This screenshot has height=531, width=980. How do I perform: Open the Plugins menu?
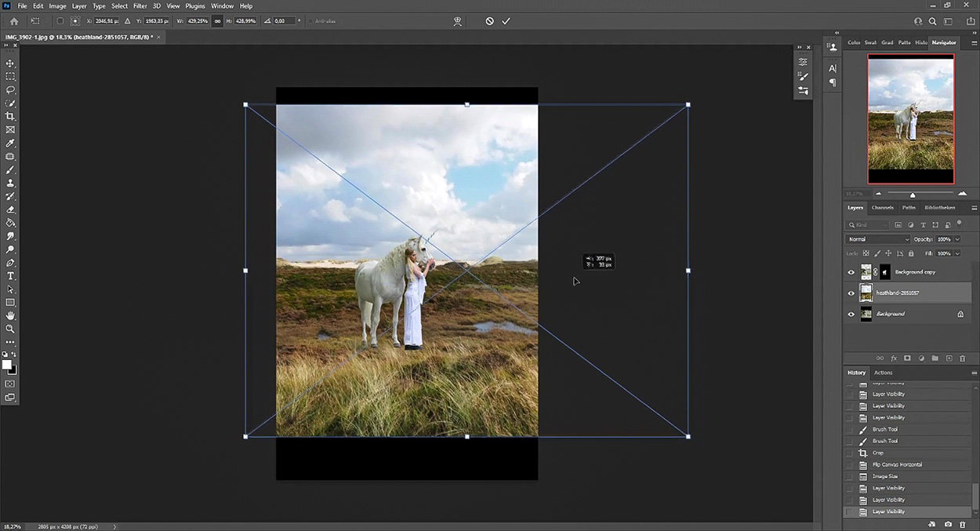pos(195,5)
